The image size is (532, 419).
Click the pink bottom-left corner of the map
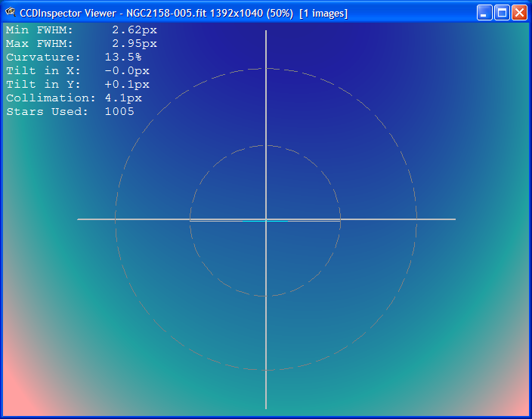click(x=14, y=402)
